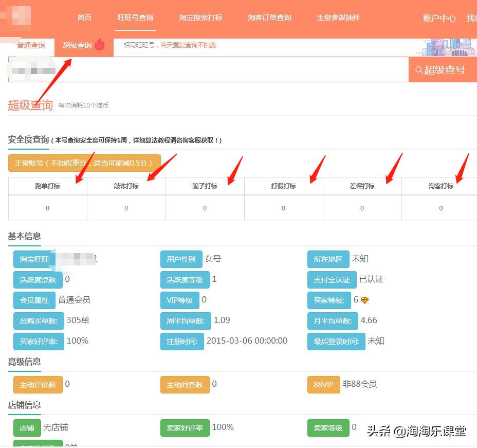Open the 首页 navigation item

84,17
